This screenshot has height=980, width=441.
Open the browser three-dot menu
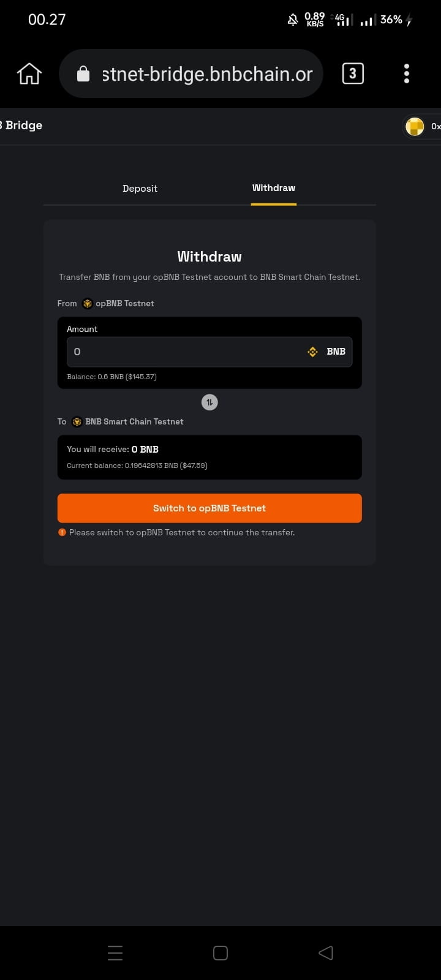(407, 74)
